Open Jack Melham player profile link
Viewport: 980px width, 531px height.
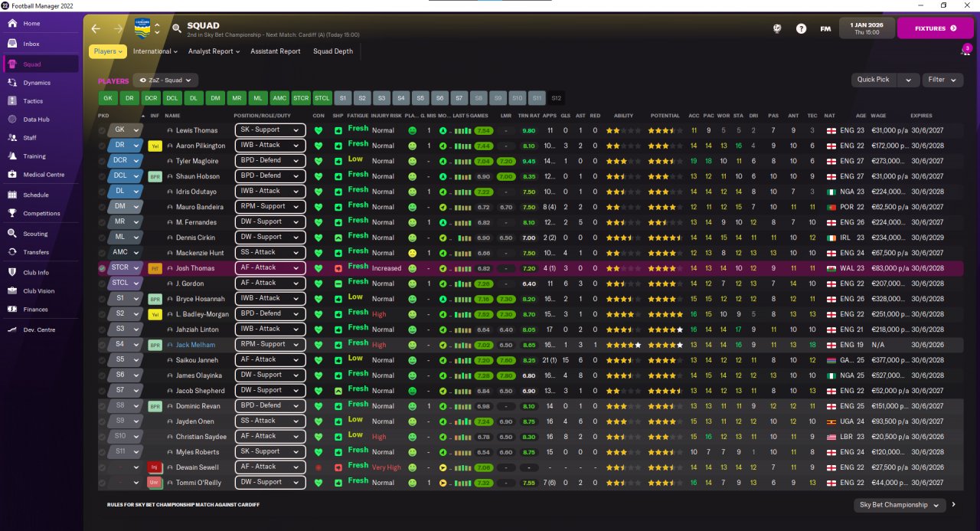[x=195, y=345]
